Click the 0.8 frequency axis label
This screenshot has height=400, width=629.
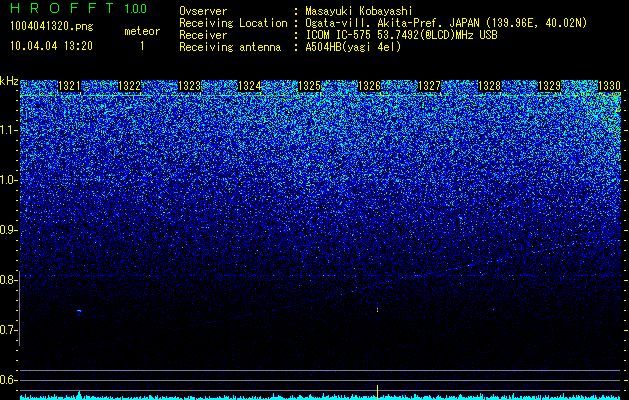coord(7,280)
